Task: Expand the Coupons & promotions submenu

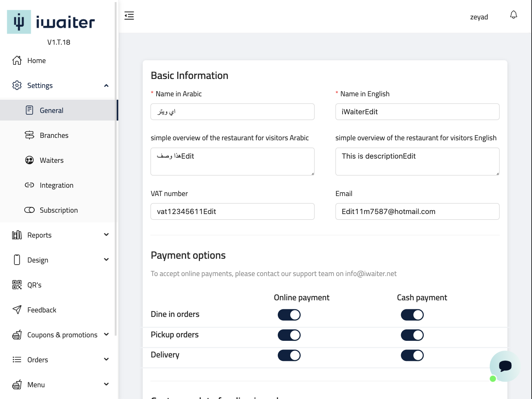Action: pyautogui.click(x=106, y=335)
